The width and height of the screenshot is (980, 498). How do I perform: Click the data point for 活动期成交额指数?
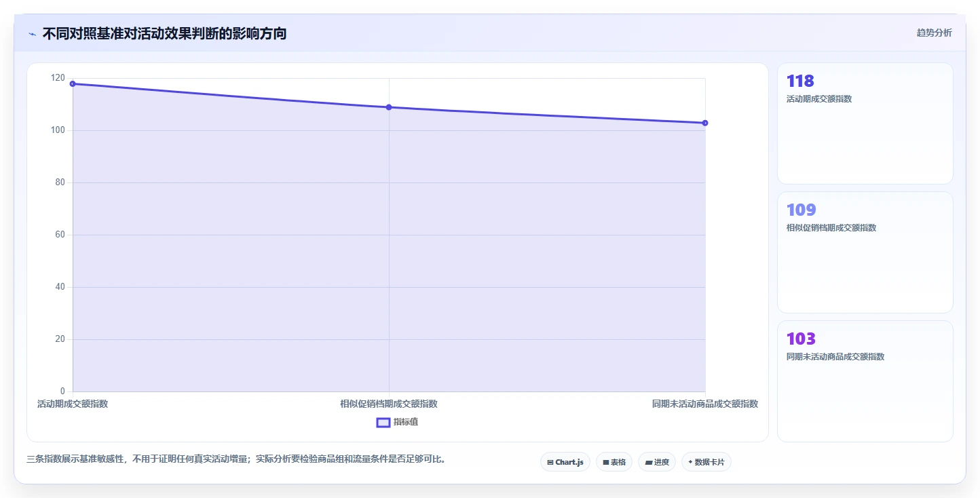pos(73,83)
